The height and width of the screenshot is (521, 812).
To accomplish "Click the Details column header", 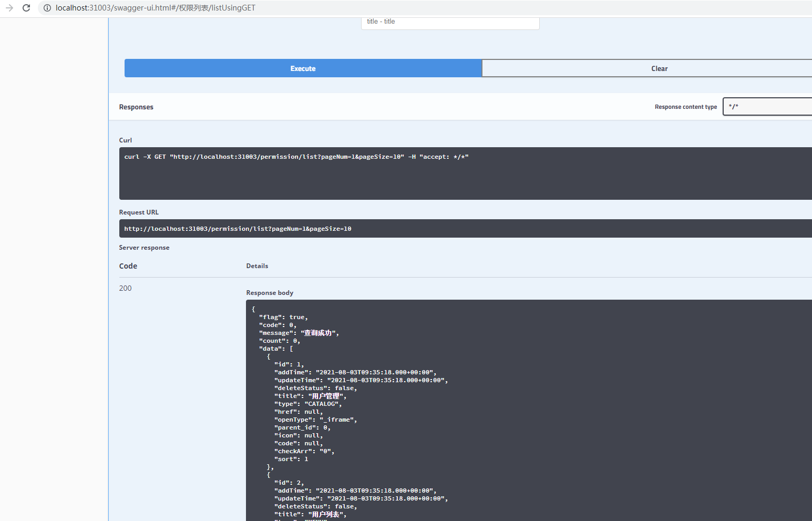I will tap(257, 266).
